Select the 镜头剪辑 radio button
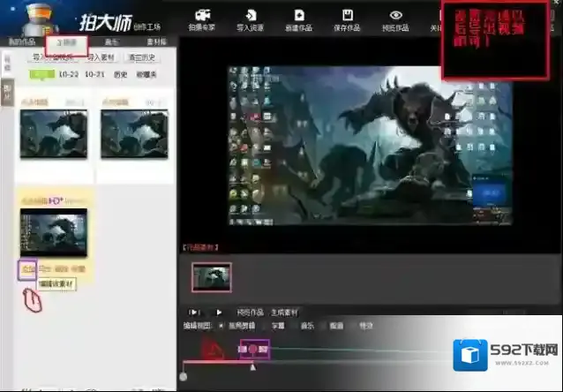Image resolution: width=563 pixels, height=392 pixels. click(x=221, y=325)
